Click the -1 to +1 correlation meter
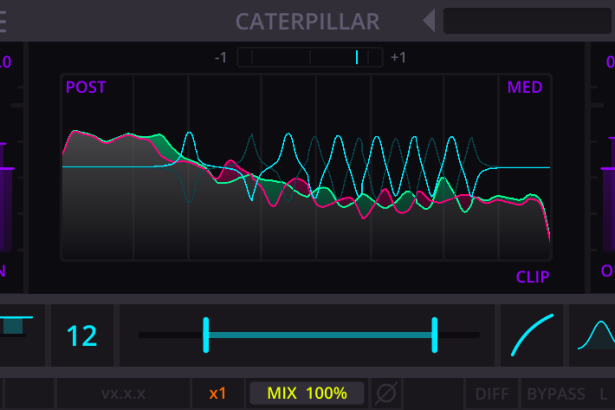The height and width of the screenshot is (410, 615). click(x=308, y=57)
